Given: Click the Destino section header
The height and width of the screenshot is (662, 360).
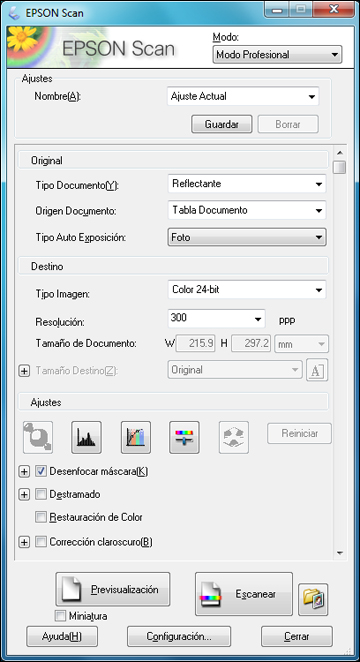Looking at the screenshot, I should point(173,266).
